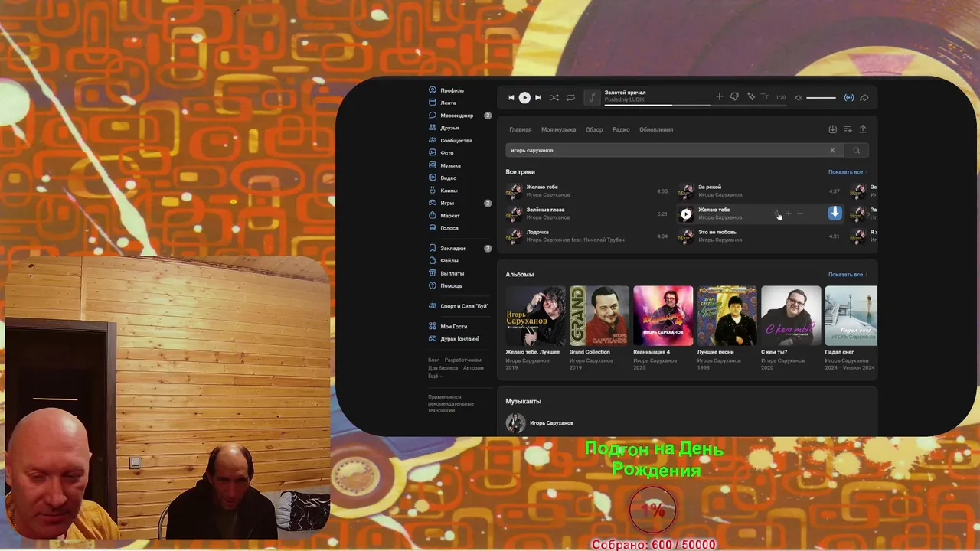This screenshot has height=551, width=980.
Task: Adjust the volume slider in the player
Action: [821, 98]
